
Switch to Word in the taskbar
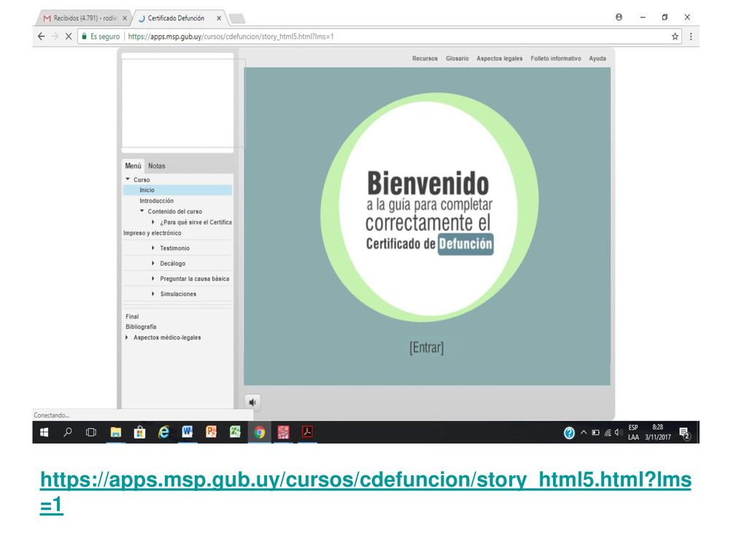(x=187, y=432)
